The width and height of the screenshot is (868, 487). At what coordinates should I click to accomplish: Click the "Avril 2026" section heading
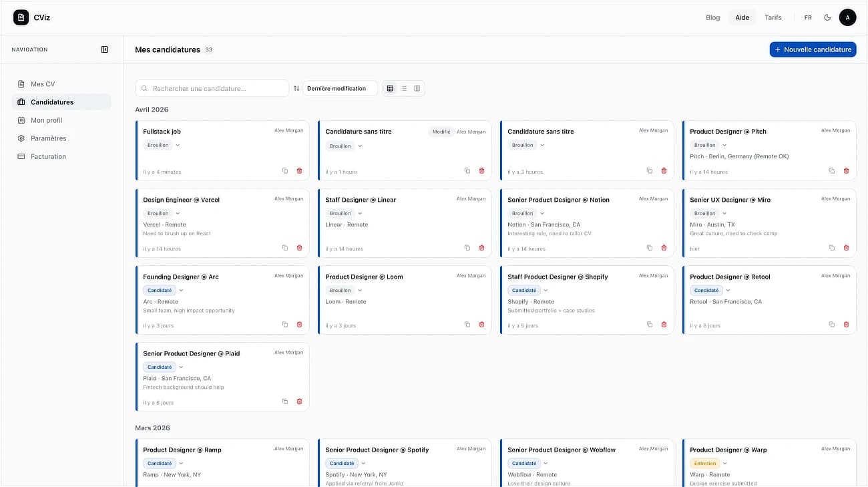[x=152, y=110]
